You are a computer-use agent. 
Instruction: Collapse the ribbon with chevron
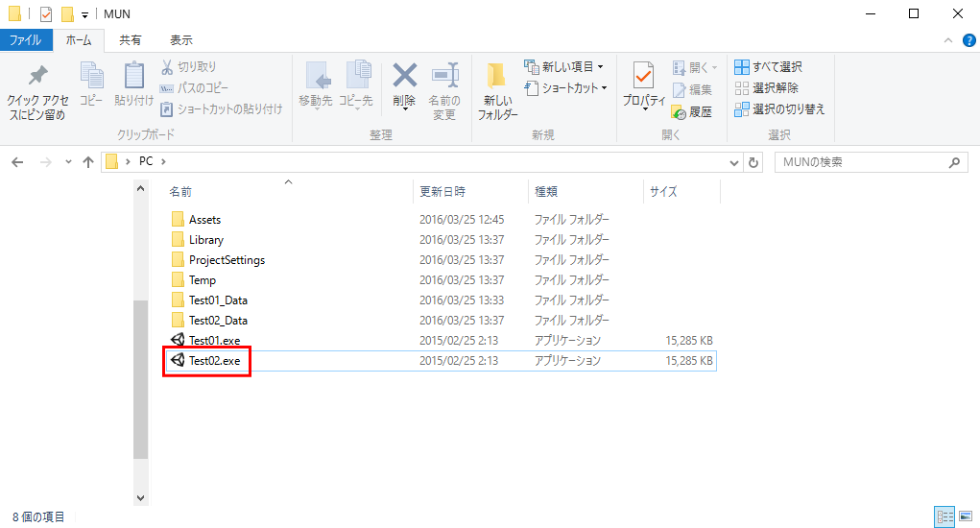pos(948,40)
